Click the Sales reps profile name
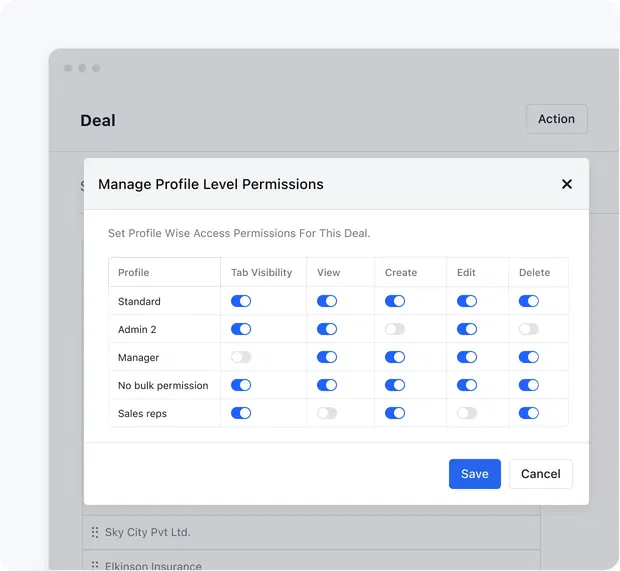620x571 pixels. click(x=142, y=414)
